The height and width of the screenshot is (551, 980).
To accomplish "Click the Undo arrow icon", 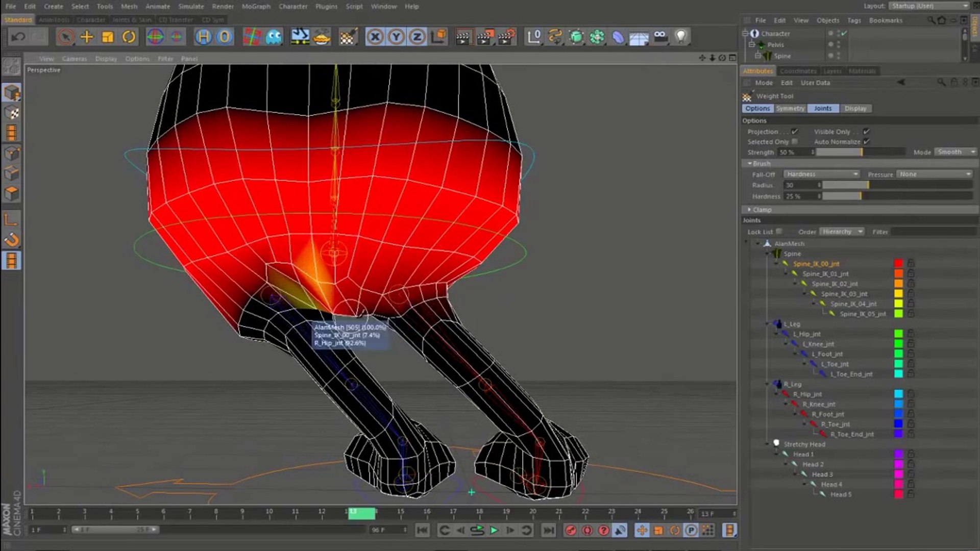I will [x=18, y=37].
